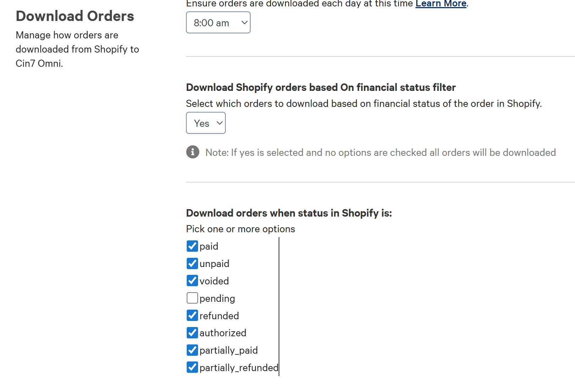Click the pending option label
575x392 pixels.
click(x=217, y=299)
